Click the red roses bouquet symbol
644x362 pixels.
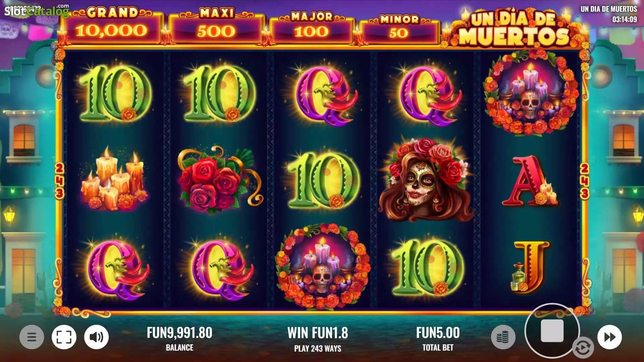click(219, 180)
